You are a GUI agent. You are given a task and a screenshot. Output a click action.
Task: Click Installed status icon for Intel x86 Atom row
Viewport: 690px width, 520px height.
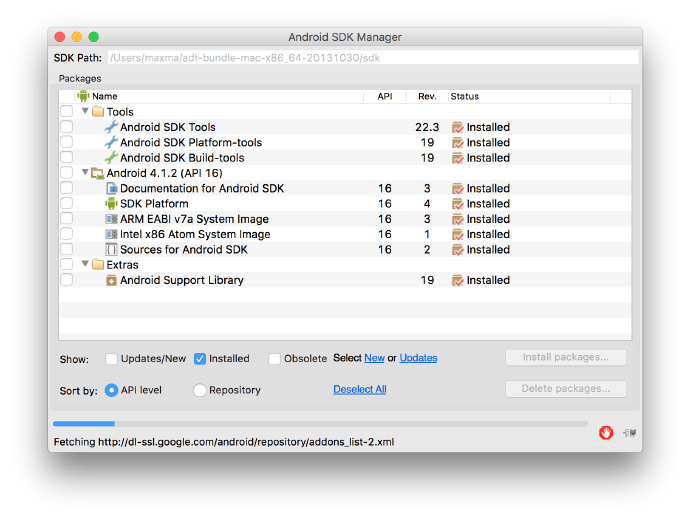coord(458,234)
